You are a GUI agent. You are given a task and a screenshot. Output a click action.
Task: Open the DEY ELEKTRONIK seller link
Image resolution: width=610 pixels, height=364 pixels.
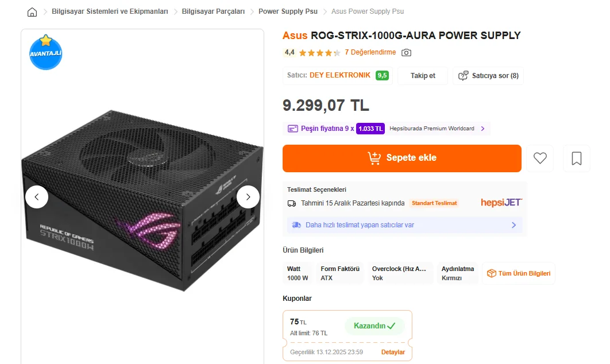coord(340,75)
